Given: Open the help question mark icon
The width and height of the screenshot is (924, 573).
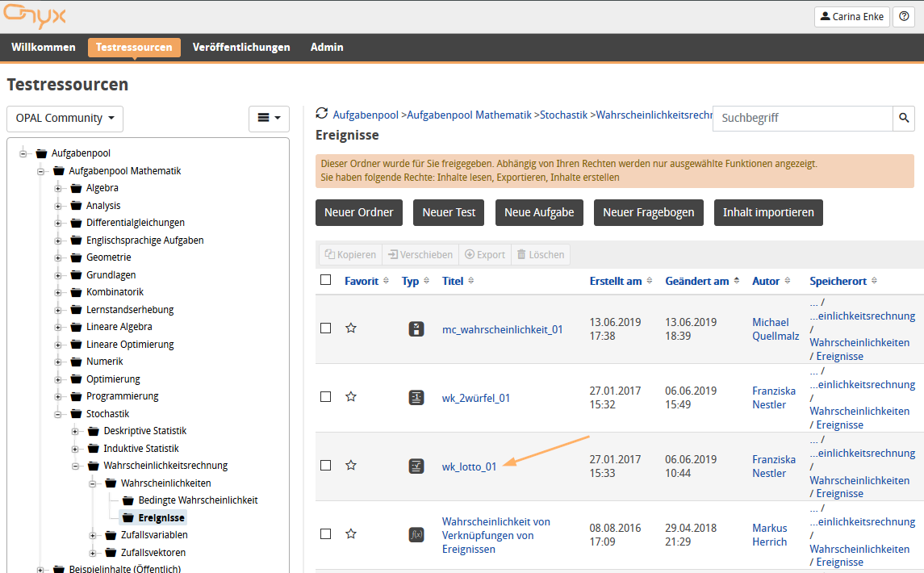Looking at the screenshot, I should (x=904, y=16).
